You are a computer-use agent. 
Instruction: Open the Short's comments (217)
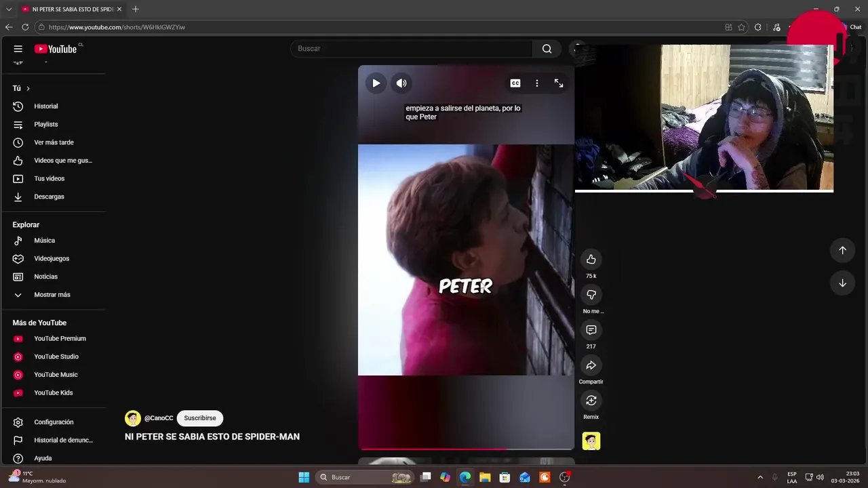[591, 330]
